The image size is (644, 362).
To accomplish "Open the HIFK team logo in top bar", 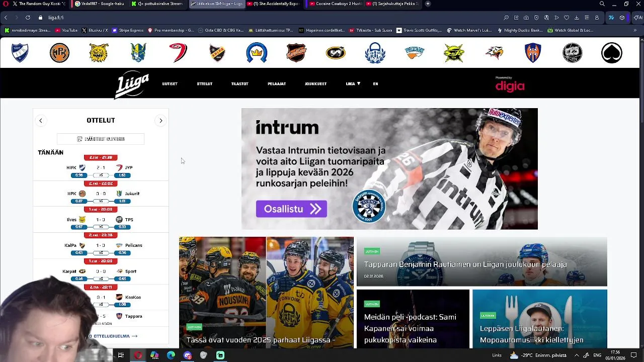I will (20, 53).
